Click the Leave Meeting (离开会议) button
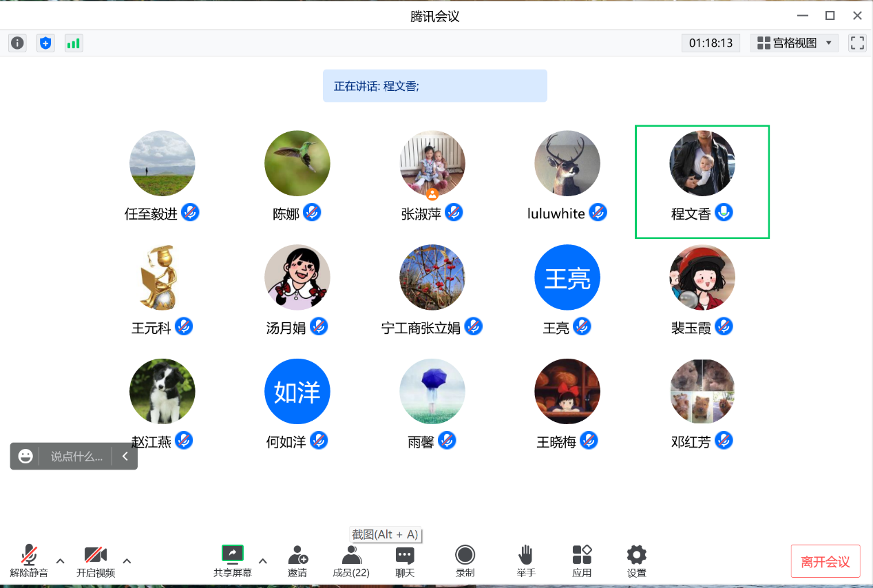This screenshot has width=873, height=588. tap(825, 561)
